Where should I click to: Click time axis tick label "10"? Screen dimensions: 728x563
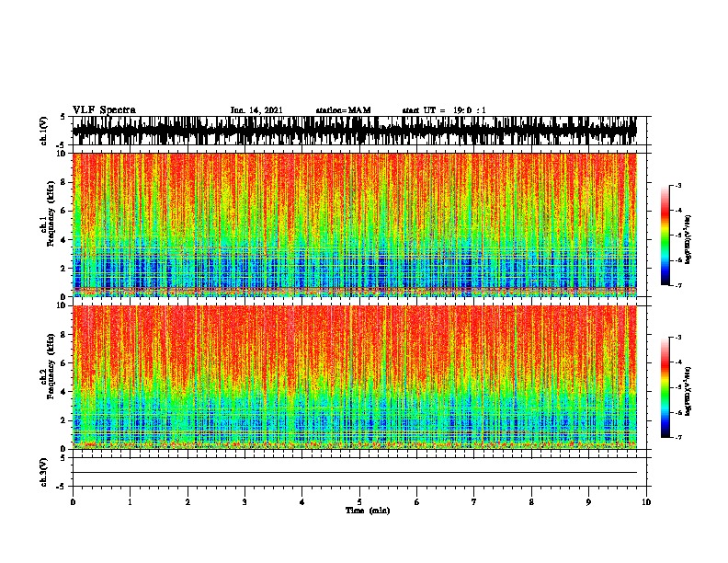(646, 502)
